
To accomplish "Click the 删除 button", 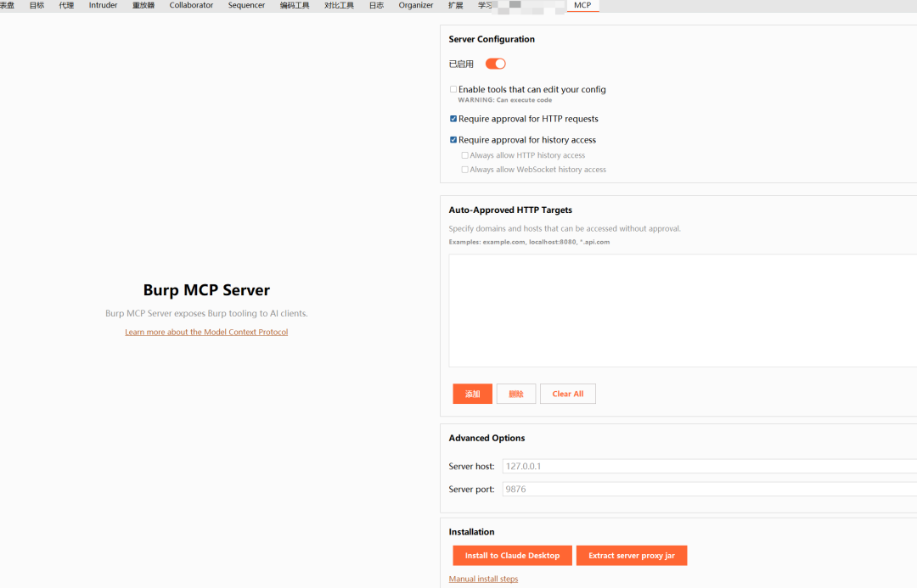I will point(516,394).
